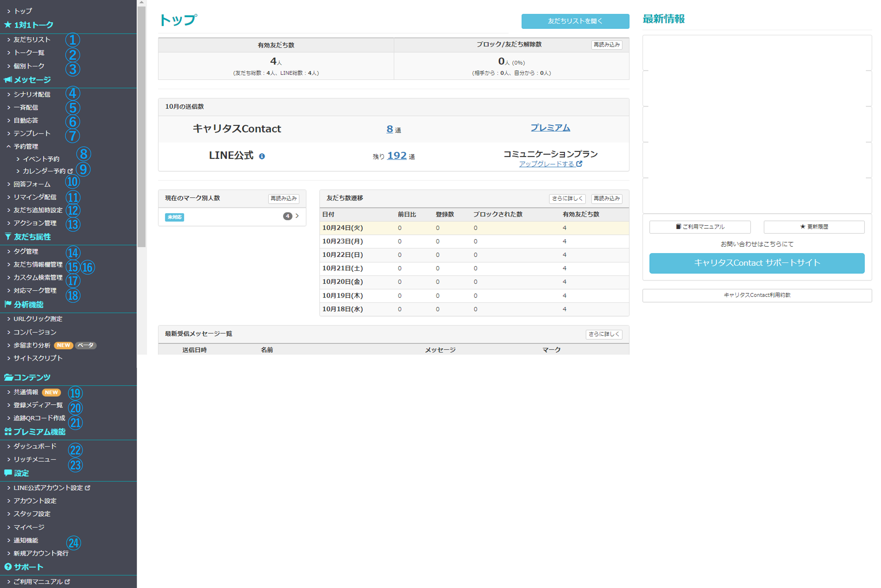
Task: Click the funnel icon of 友だち属性 section
Action: click(x=8, y=237)
